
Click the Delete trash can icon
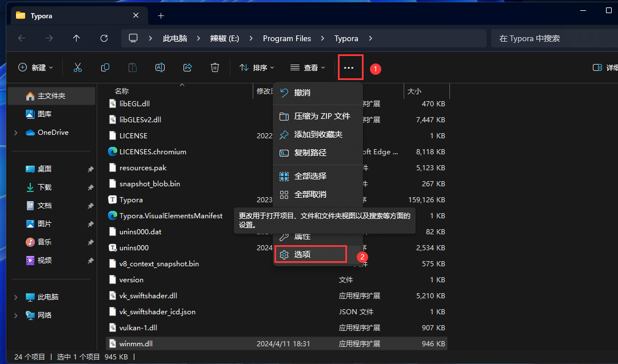(x=215, y=68)
